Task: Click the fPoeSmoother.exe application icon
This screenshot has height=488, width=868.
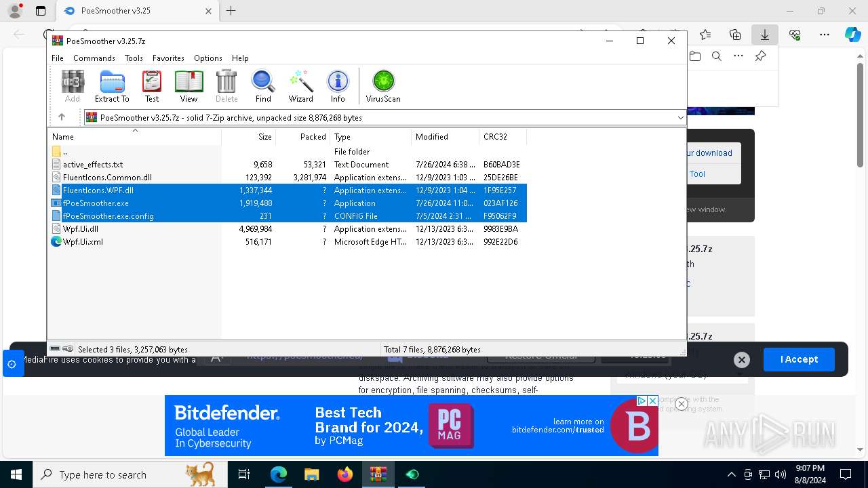Action: 56,203
